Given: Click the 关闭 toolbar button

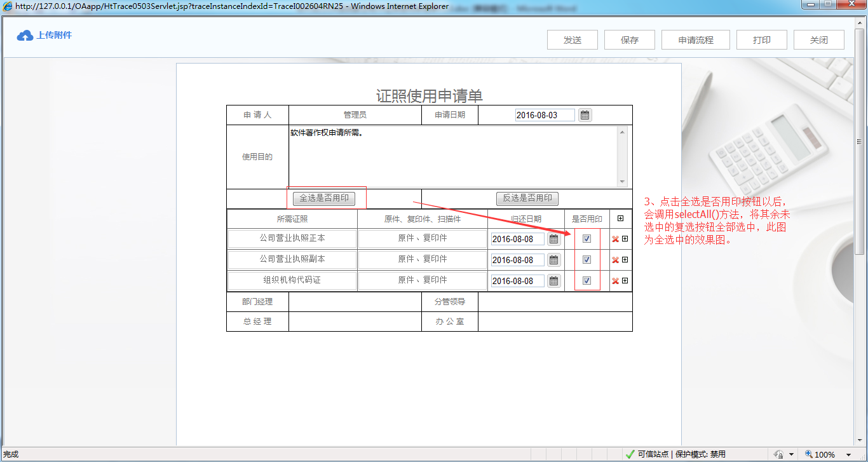Looking at the screenshot, I should pyautogui.click(x=819, y=39).
